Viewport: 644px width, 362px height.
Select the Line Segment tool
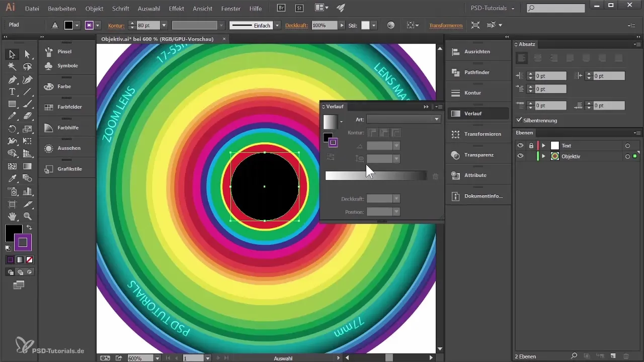[27, 92]
